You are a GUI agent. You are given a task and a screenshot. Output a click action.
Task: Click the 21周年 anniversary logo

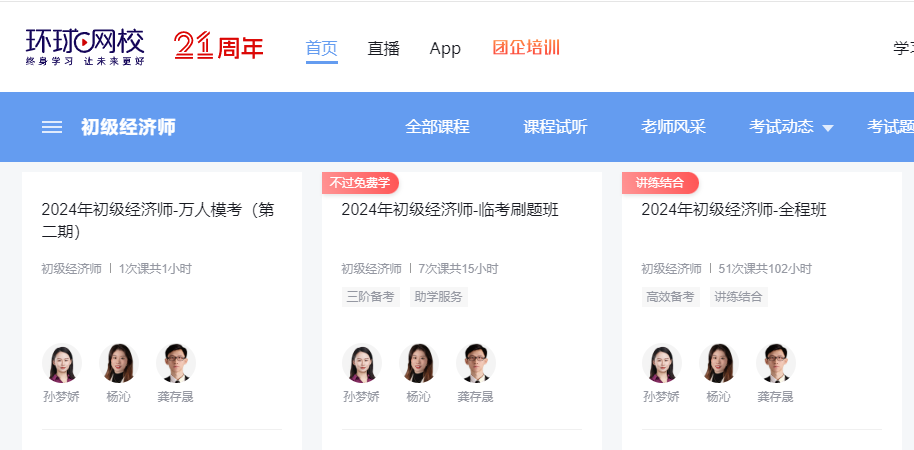click(x=218, y=47)
